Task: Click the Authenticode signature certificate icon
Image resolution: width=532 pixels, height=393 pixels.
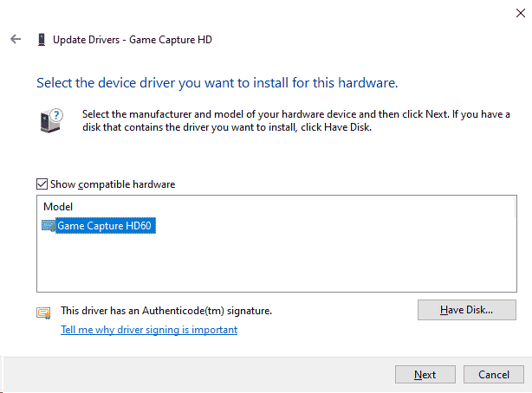Action: 44,312
